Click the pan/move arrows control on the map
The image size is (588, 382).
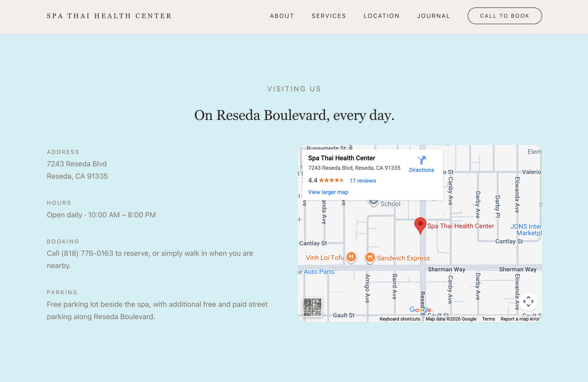click(x=528, y=302)
